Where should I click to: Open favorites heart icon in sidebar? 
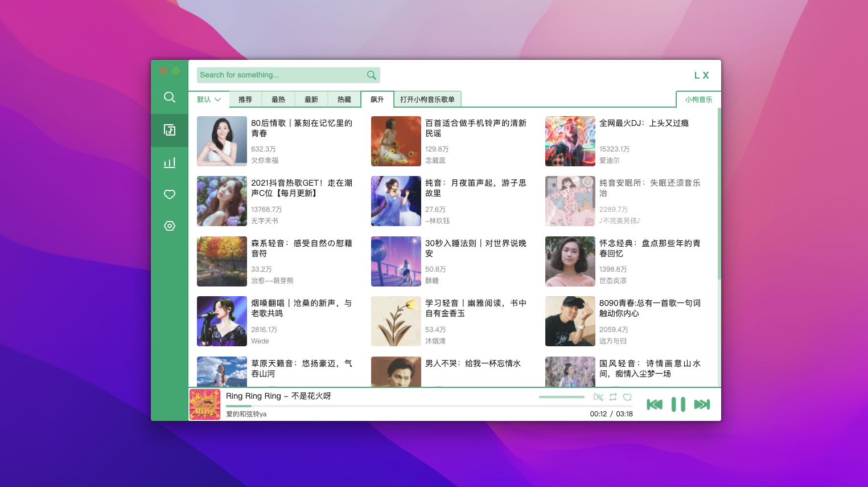170,195
